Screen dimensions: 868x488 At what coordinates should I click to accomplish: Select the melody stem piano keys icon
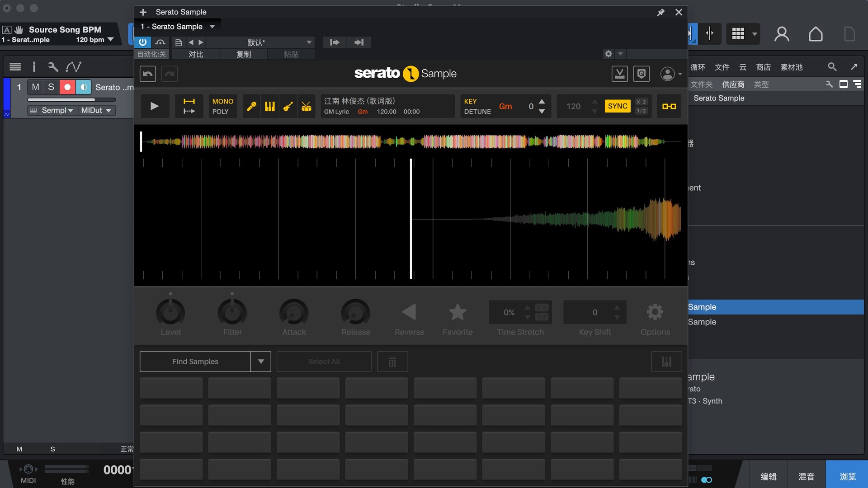pyautogui.click(x=270, y=106)
